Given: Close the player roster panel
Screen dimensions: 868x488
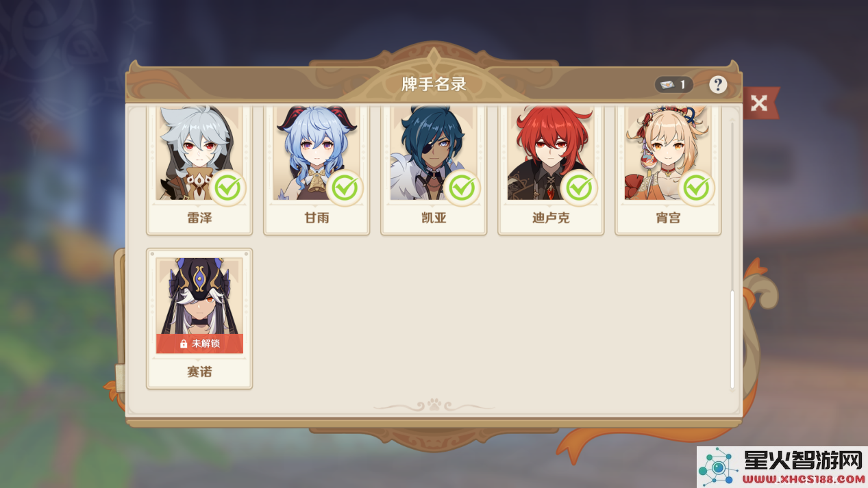Looking at the screenshot, I should click(x=758, y=103).
